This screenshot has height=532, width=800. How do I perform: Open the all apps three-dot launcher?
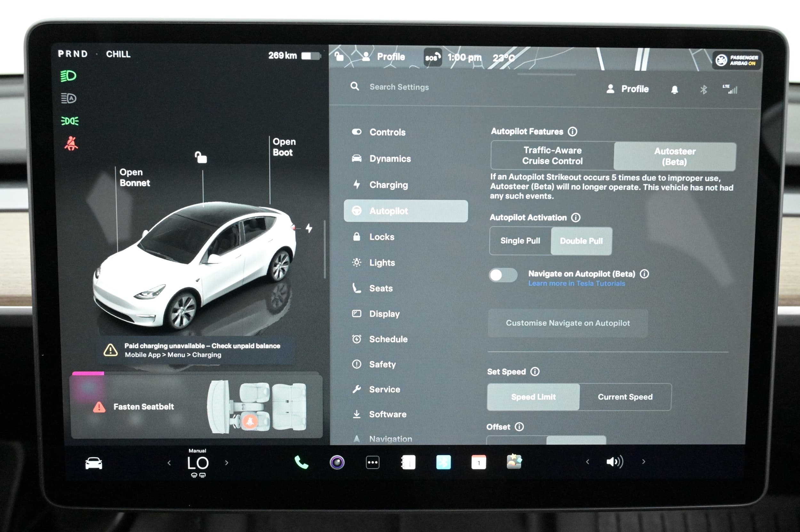(373, 462)
